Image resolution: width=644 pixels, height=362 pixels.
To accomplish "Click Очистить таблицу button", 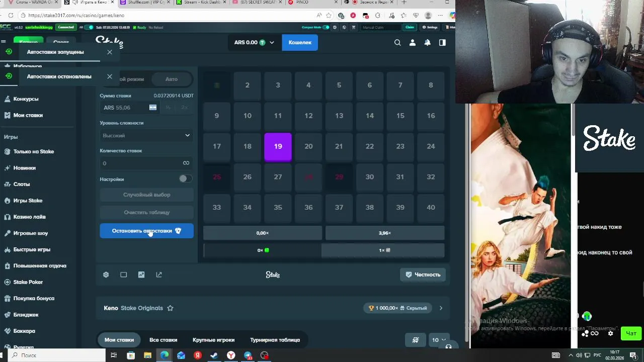I will click(x=146, y=212).
